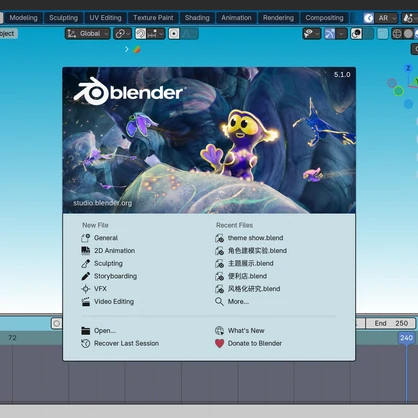
Task: Switch to the Shading workspace tab
Action: tap(197, 18)
